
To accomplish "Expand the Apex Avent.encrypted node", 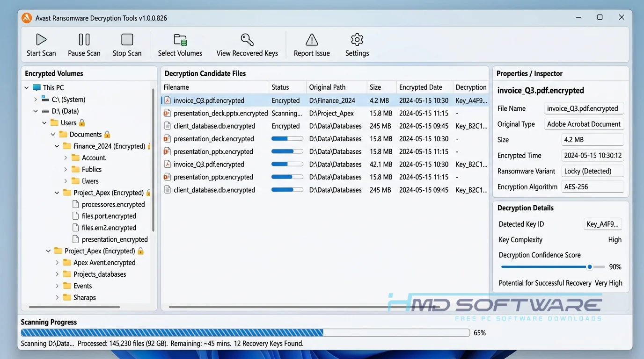I will 57,263.
